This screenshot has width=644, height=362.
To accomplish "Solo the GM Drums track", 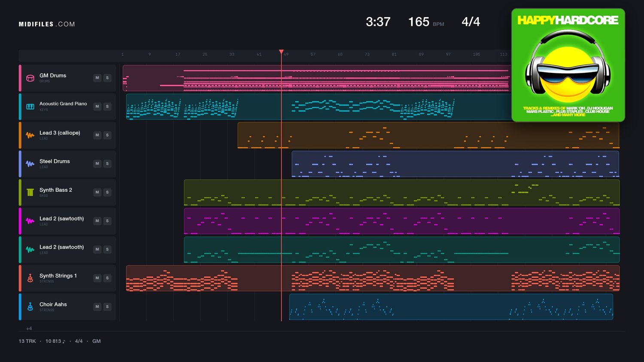I will pyautogui.click(x=107, y=78).
